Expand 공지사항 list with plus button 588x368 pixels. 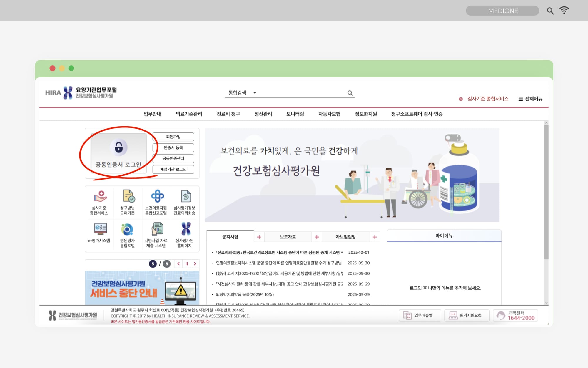259,237
